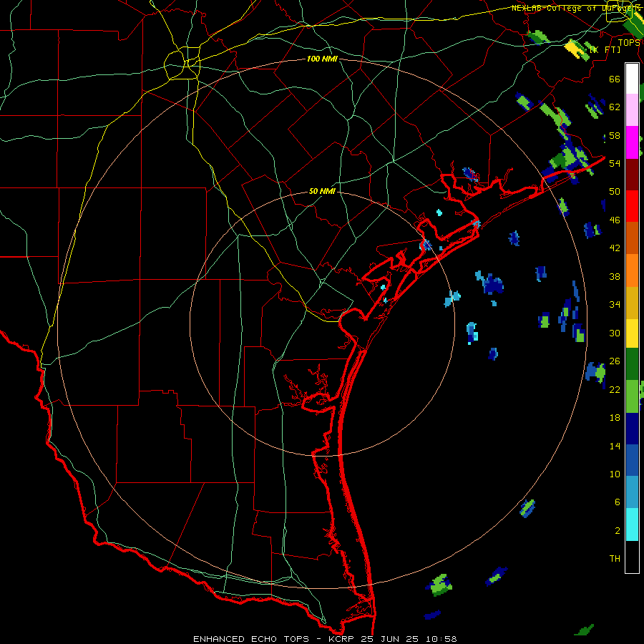Click the legend value 58
Viewport: 644px width, 644px height.
[615, 135]
